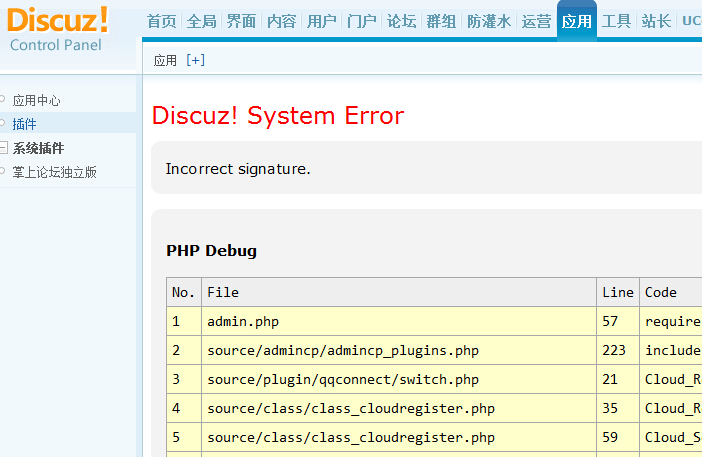Click source/admincp/admincp_plugins.php cell
Image resolution: width=702 pixels, height=457 pixels.
(x=399, y=350)
